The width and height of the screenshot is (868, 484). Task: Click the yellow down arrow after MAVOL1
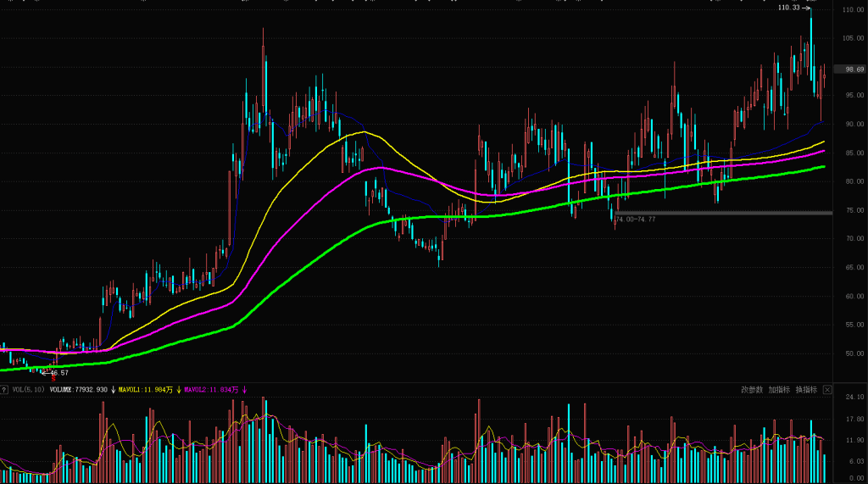tap(179, 390)
